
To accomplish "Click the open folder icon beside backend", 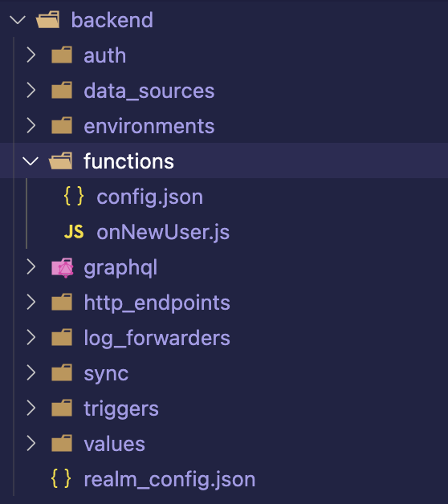I will (x=48, y=19).
